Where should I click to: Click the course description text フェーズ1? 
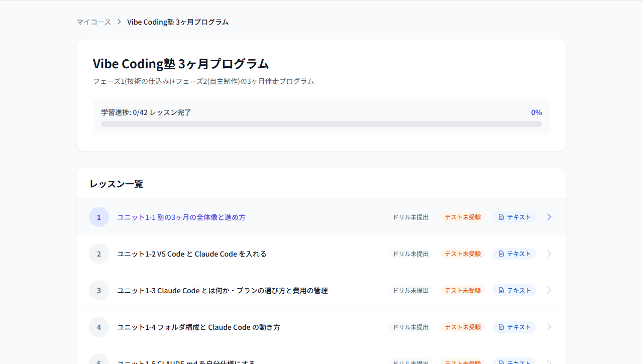[x=203, y=81]
